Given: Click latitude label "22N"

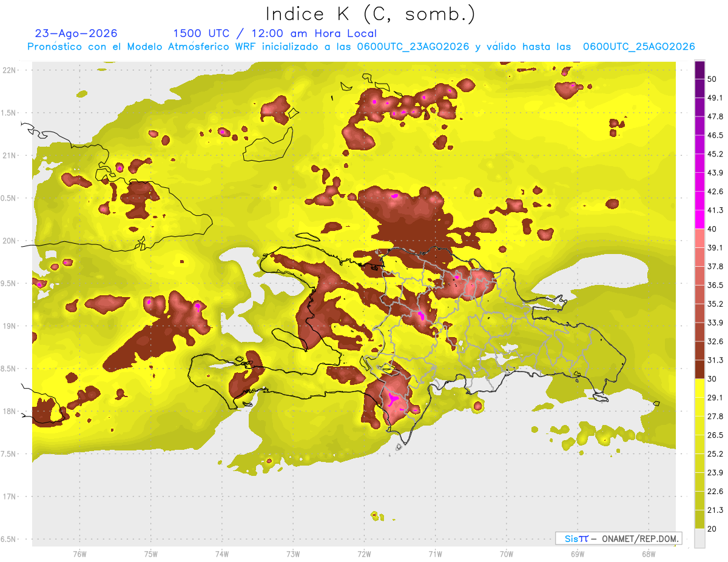Looking at the screenshot, I should 10,70.
